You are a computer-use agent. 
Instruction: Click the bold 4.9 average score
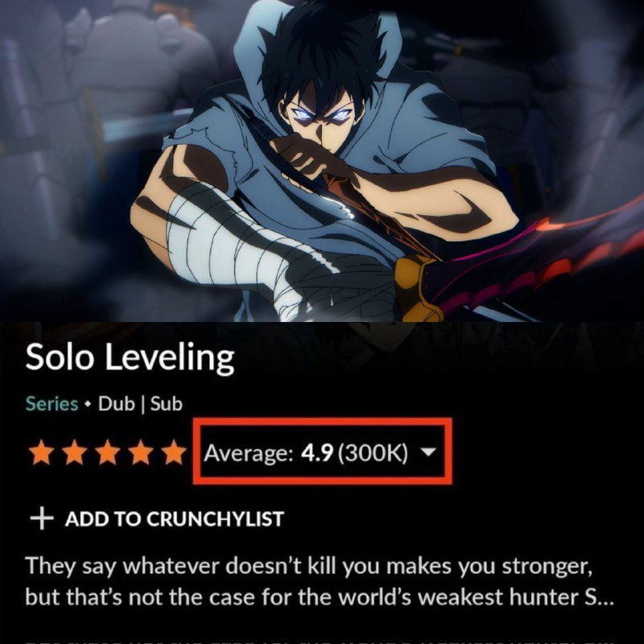coord(316,453)
